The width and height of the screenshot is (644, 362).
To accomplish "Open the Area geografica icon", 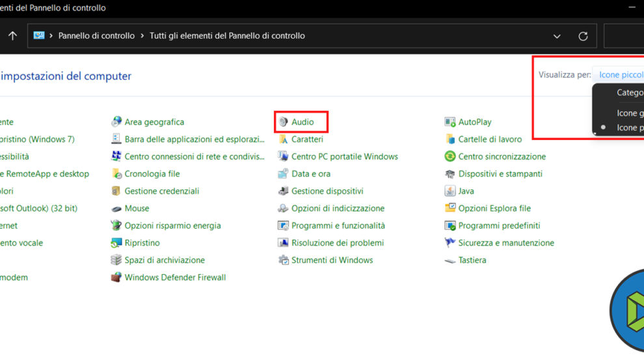I will (x=116, y=122).
